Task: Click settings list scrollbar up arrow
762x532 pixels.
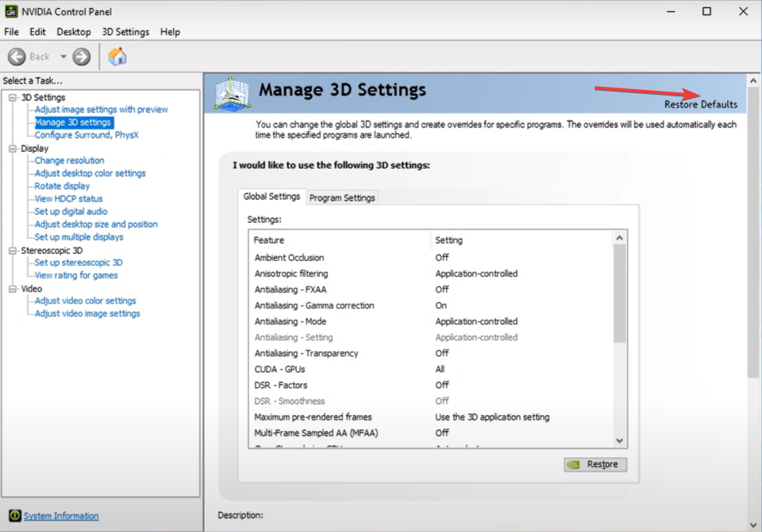Action: coord(619,238)
